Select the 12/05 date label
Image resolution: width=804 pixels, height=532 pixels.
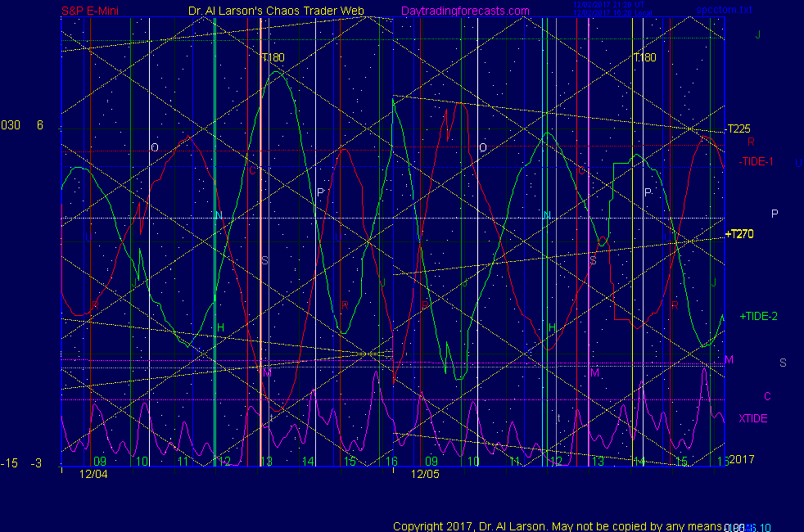425,474
